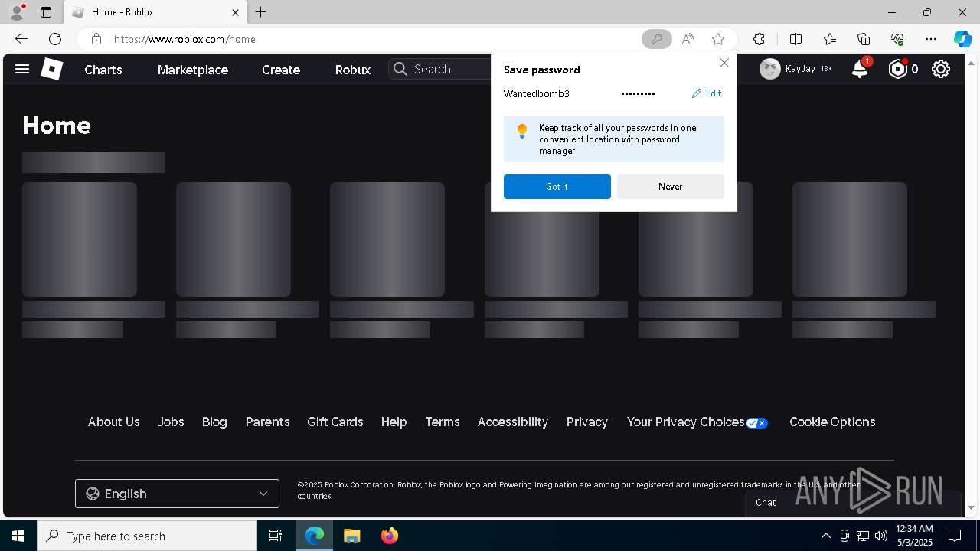Open the Windows Start menu
This screenshot has height=551, width=980.
(x=18, y=536)
